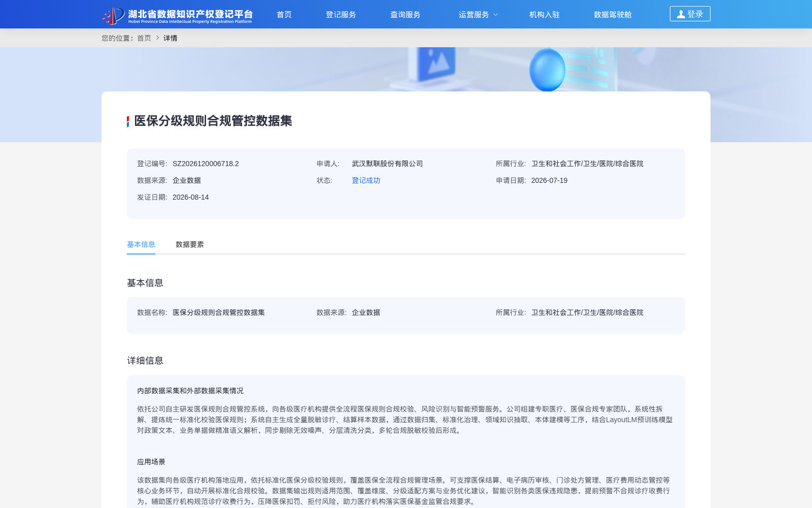Click 内部数据采集和外部数据采集情况 heading
Screen dimensions: 812x508
click(190, 391)
